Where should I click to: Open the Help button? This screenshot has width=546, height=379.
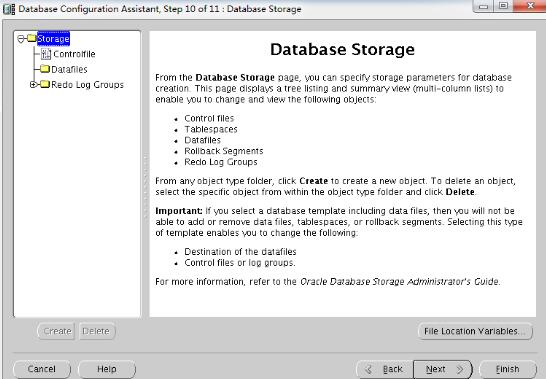107,369
